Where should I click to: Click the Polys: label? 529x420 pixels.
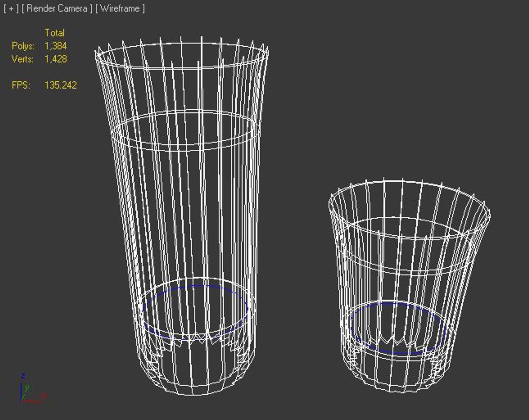coord(23,46)
